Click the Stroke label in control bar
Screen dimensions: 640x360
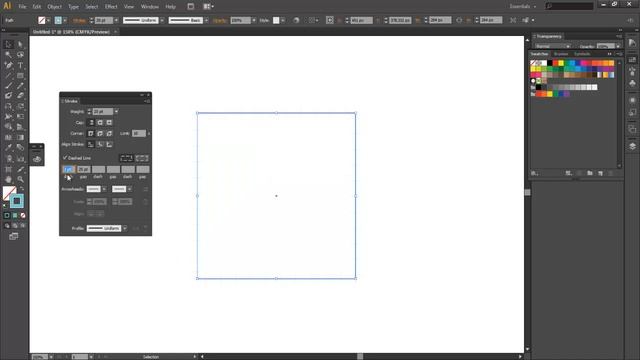(79, 20)
